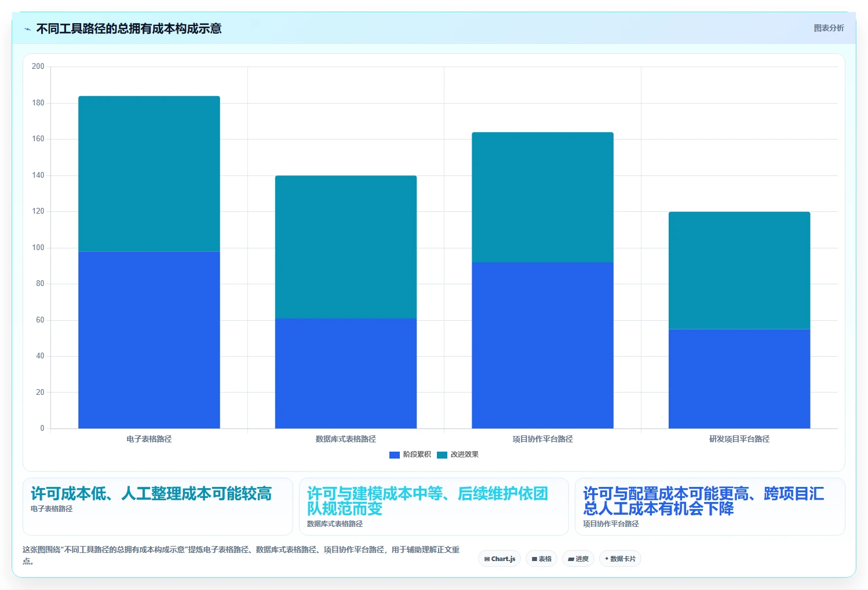The height and width of the screenshot is (590, 868).
Task: Toggle the 改进效果 legend color box
Action: (x=442, y=455)
